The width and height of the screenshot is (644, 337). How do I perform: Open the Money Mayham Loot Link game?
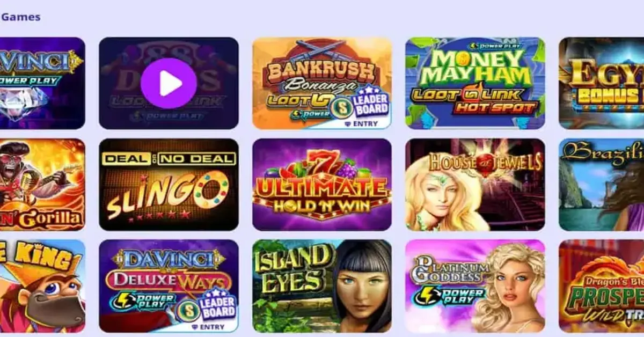pyautogui.click(x=475, y=83)
